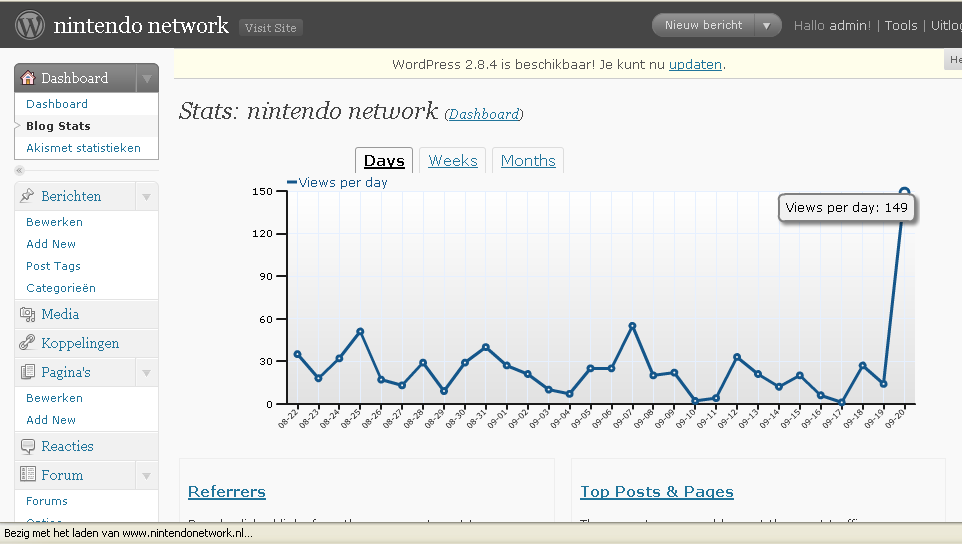This screenshot has width=962, height=544.
Task: Open Berichten section heading
Action: [x=71, y=196]
